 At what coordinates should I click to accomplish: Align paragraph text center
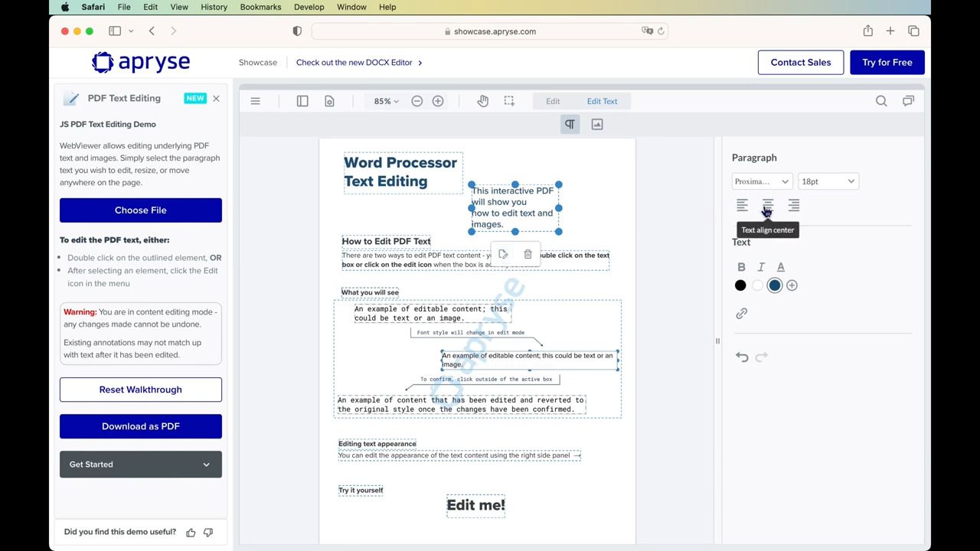[x=768, y=205]
